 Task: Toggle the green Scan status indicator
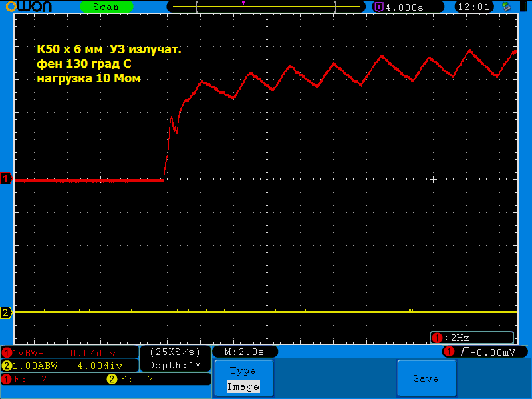point(106,7)
